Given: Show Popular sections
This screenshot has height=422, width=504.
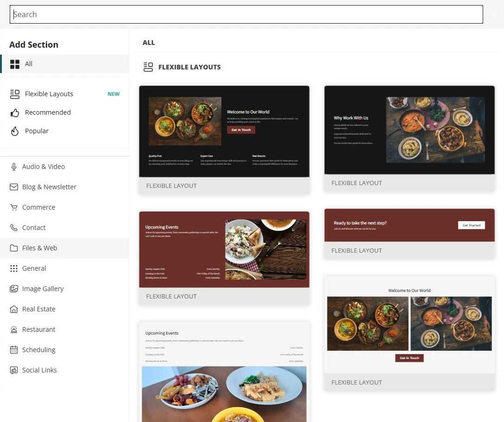Looking at the screenshot, I should pos(65,131).
